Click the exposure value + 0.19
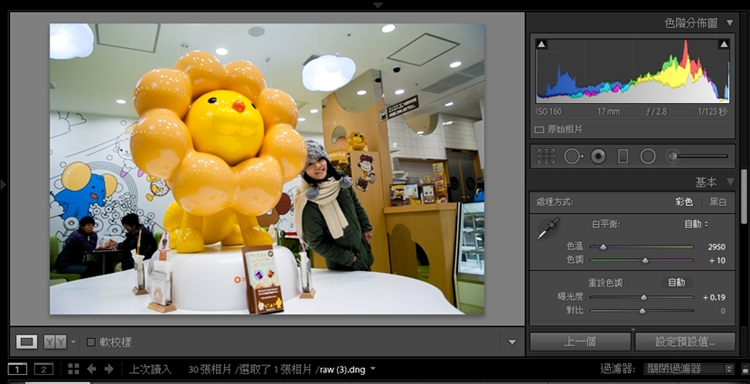This screenshot has height=384, width=750. point(714,297)
